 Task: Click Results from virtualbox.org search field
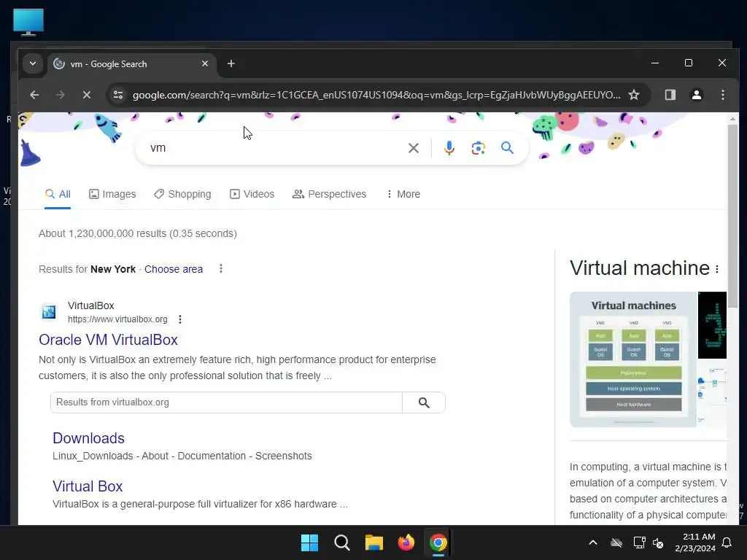[x=226, y=402]
